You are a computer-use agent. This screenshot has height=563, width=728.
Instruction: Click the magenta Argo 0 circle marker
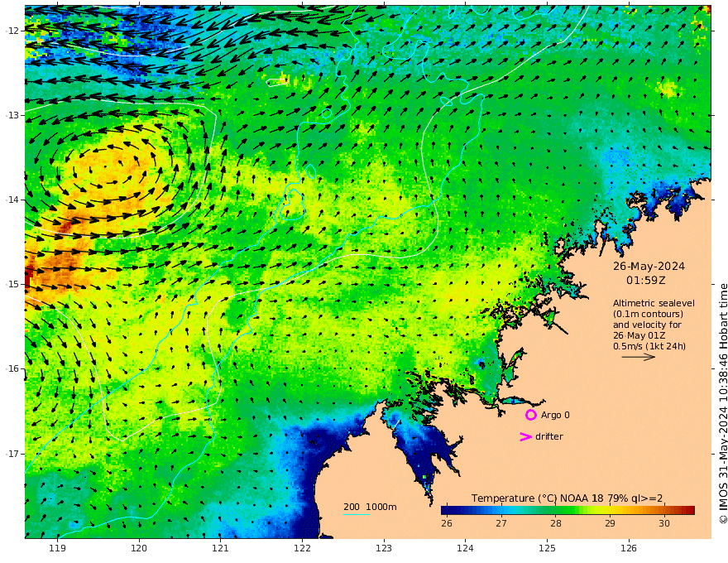(530, 415)
